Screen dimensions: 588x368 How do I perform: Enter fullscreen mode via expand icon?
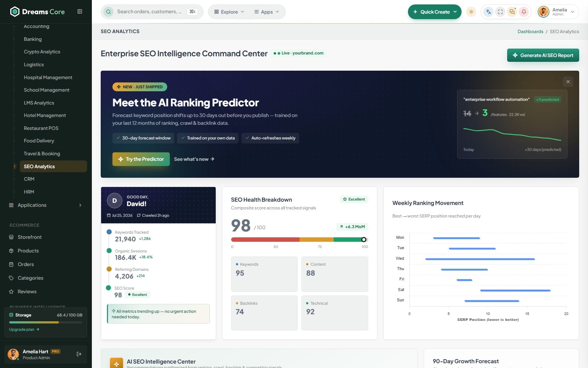500,12
